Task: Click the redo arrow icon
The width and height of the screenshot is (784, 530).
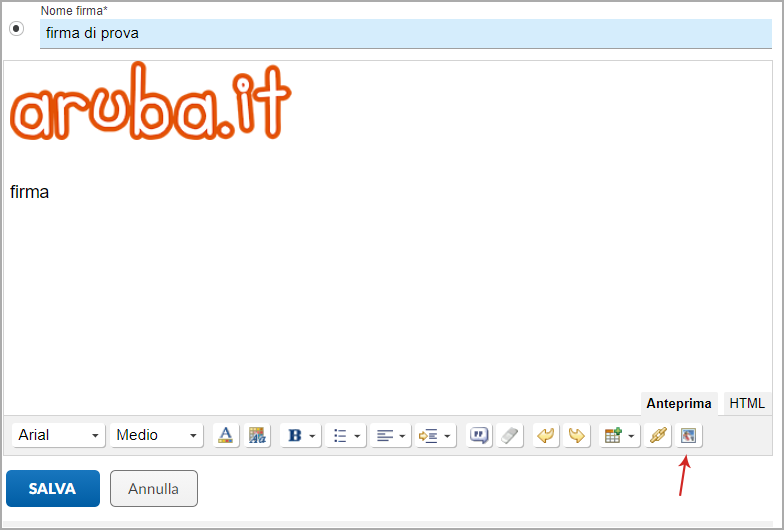Action: point(576,435)
